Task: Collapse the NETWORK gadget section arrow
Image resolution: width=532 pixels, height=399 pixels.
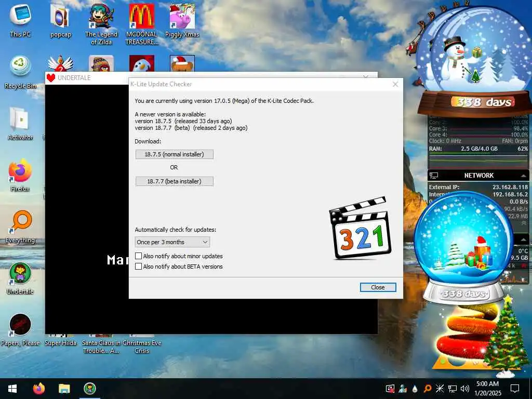Action: (x=523, y=176)
